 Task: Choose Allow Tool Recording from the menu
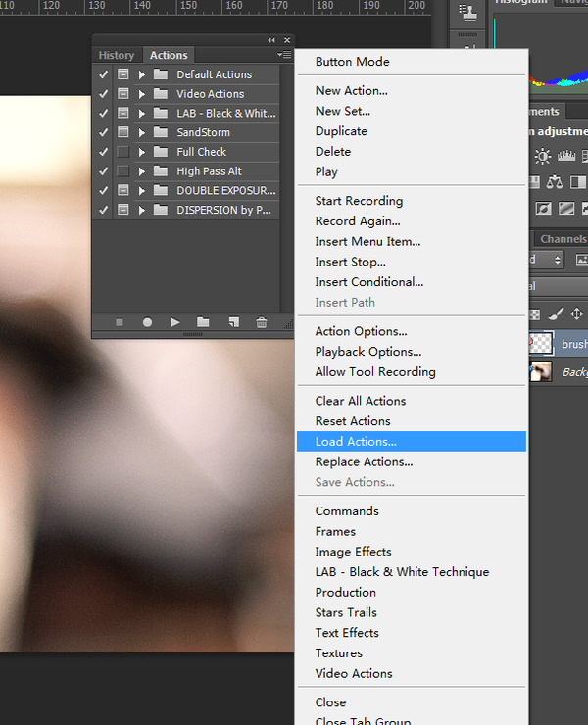click(x=412, y=372)
